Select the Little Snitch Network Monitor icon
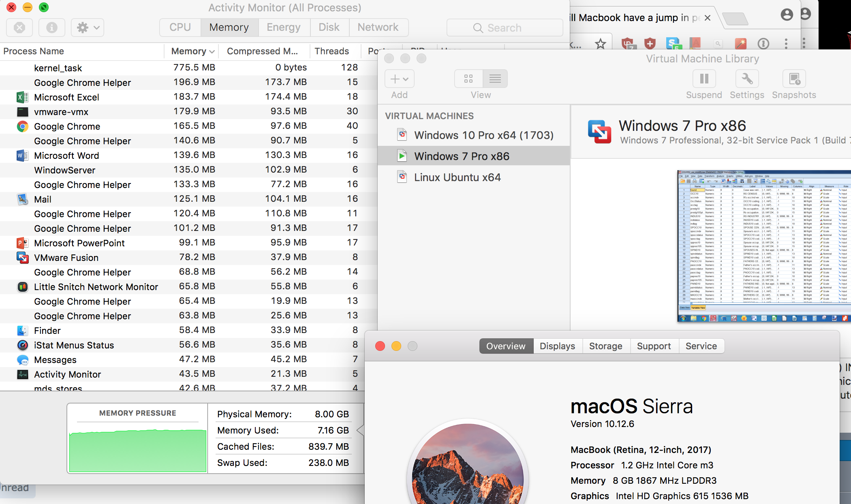Screen dimensions: 851x504 coord(22,287)
